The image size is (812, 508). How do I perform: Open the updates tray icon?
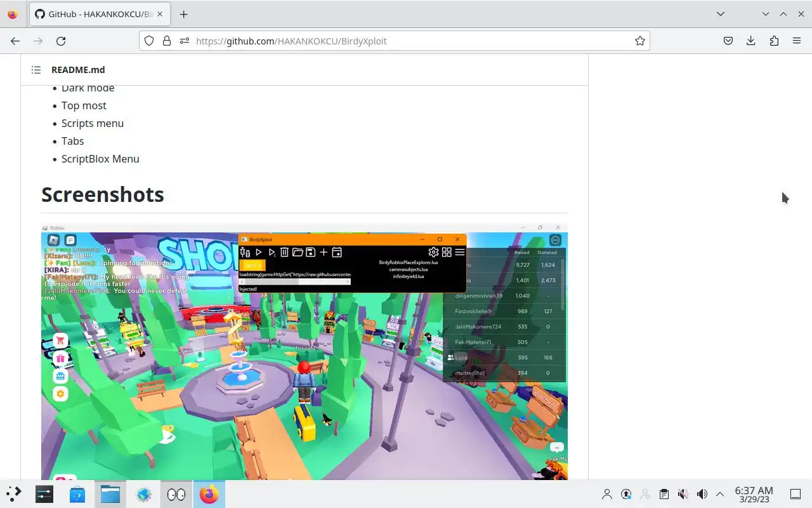626,494
